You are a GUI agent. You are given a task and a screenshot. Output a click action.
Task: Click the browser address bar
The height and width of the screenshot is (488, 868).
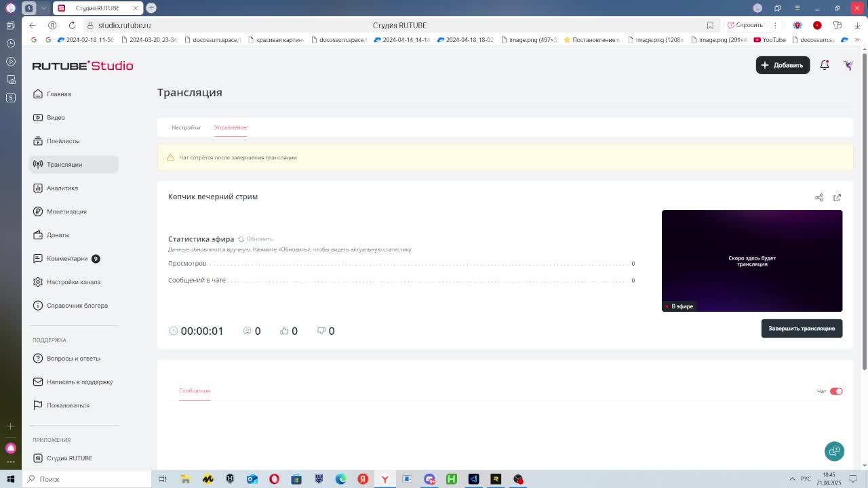[x=399, y=25]
